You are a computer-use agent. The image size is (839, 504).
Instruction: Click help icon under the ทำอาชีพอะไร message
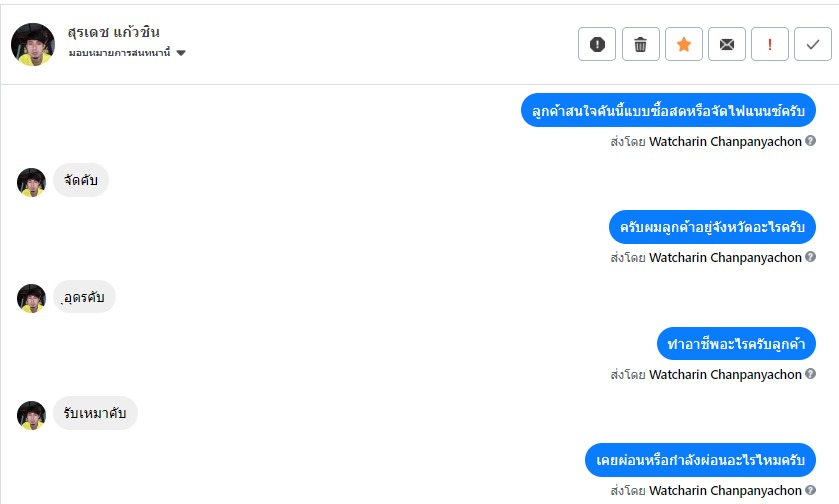tap(811, 374)
